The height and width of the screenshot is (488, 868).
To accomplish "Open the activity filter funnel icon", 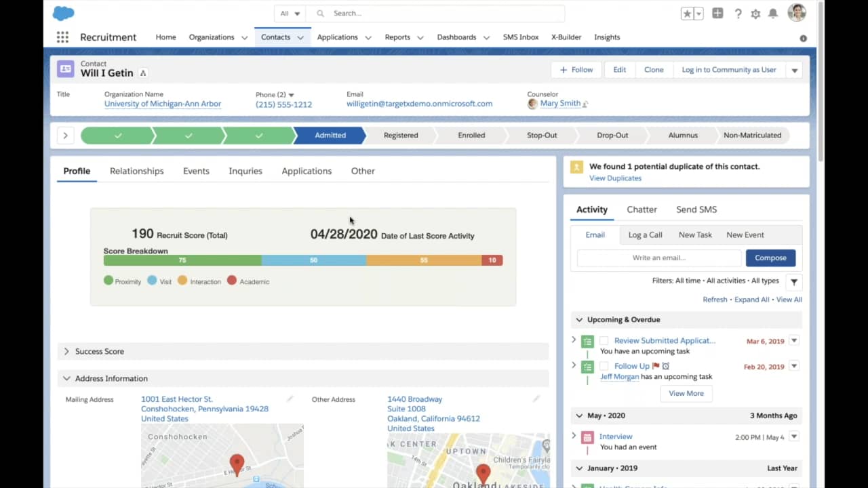I will point(794,282).
